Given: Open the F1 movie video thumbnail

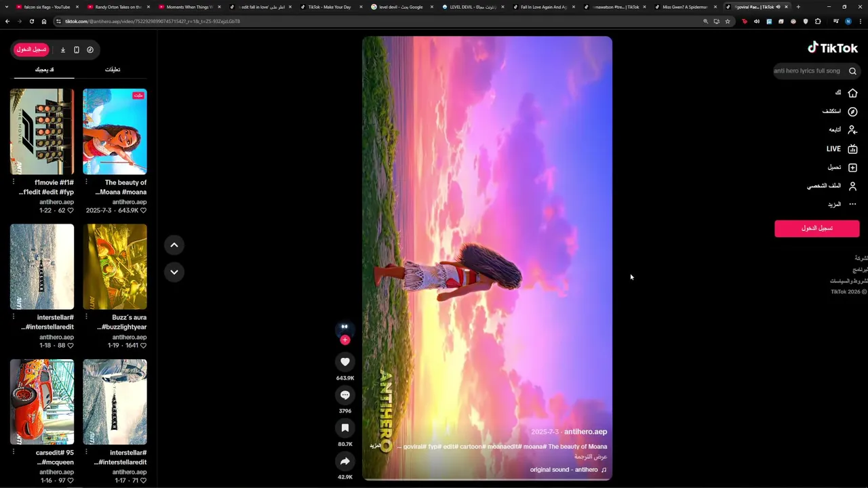Looking at the screenshot, I should tap(42, 131).
